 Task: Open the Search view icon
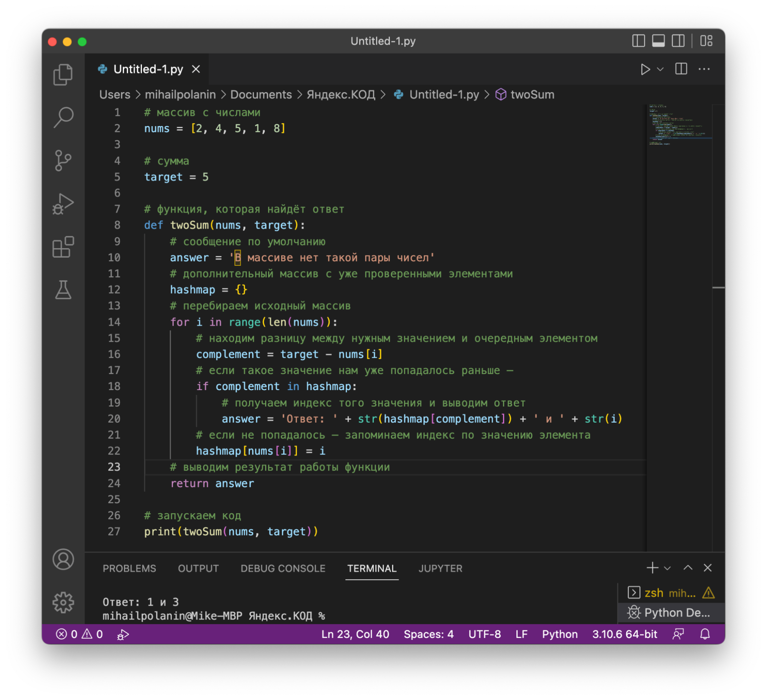(63, 117)
